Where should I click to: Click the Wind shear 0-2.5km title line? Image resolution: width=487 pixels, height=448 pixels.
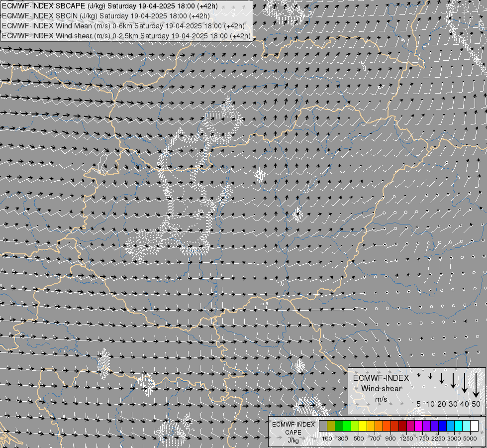click(x=126, y=36)
